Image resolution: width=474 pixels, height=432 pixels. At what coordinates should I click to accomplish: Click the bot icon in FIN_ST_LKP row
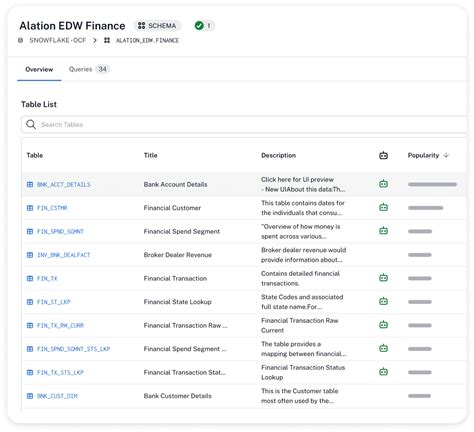[383, 301]
